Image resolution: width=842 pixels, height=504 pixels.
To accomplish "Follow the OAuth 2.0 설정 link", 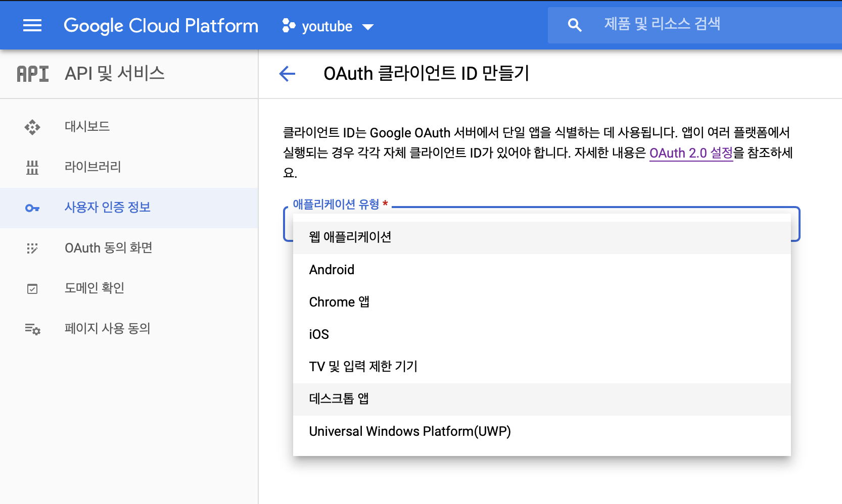I will [x=691, y=153].
